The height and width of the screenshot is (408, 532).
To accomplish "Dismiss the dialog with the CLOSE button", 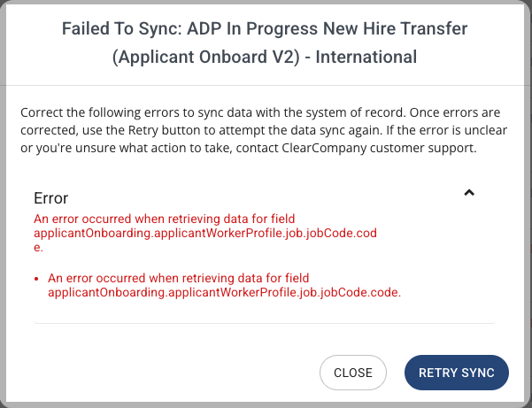I will (x=353, y=373).
